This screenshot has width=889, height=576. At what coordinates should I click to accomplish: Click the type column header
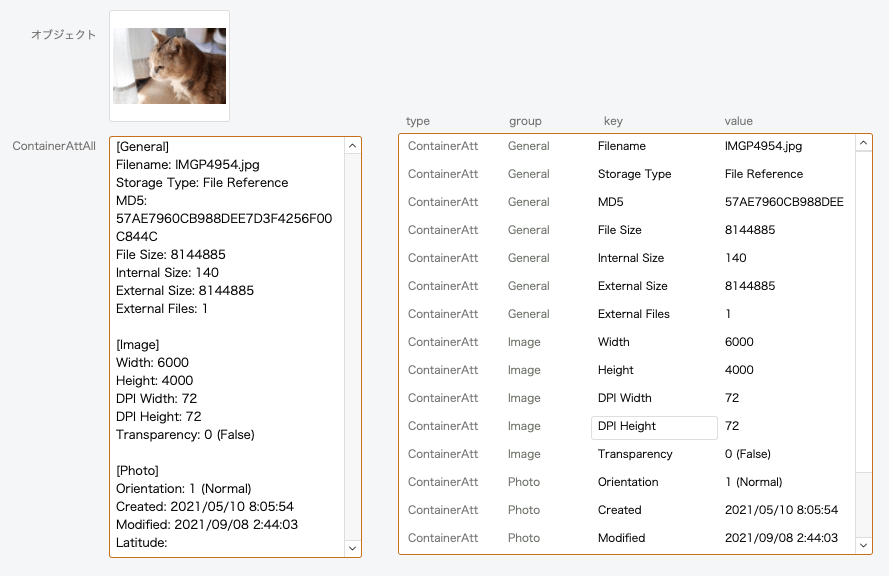[418, 121]
